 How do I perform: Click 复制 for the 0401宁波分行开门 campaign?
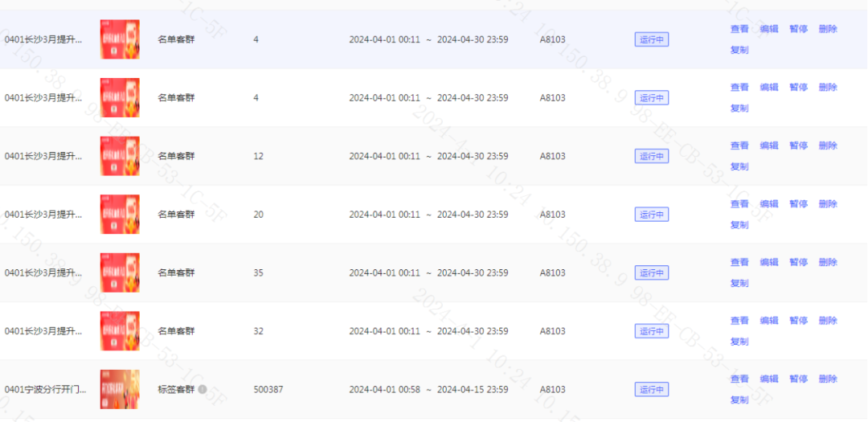(739, 399)
